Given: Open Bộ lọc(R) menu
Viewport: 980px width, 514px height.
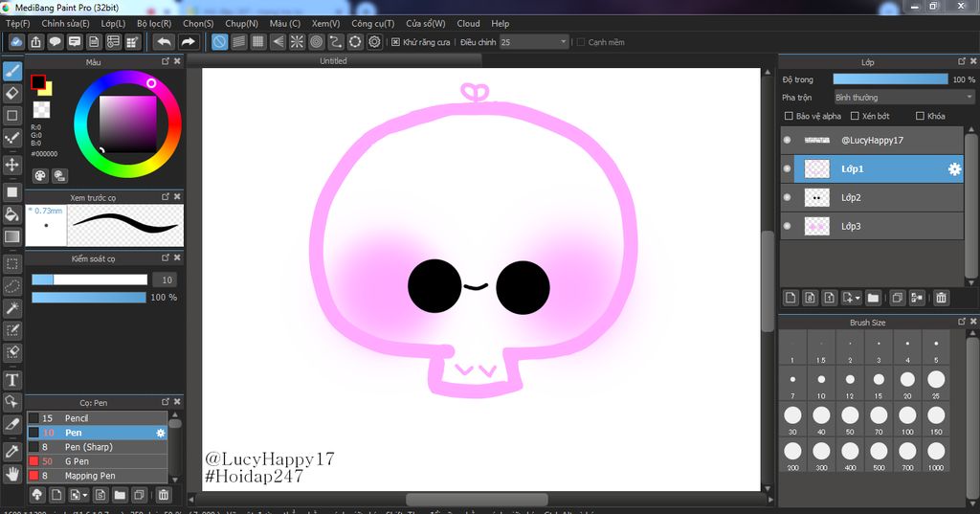Looking at the screenshot, I should [x=154, y=23].
